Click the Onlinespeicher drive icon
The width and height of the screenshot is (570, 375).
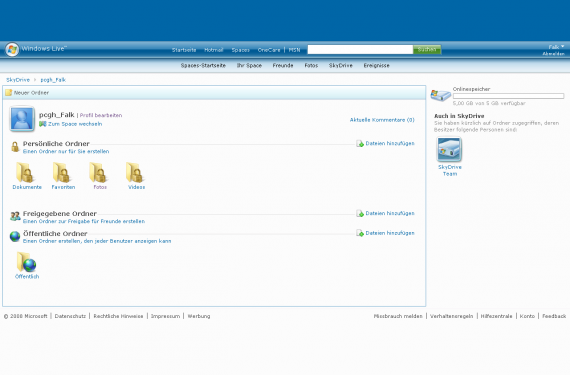coord(441,96)
